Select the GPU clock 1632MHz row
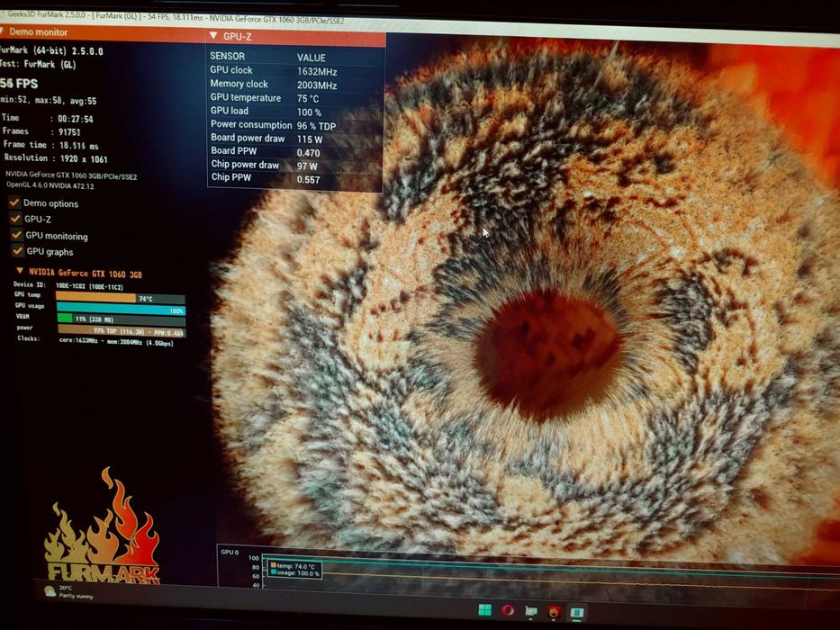Image resolution: width=840 pixels, height=630 pixels. 295,71
